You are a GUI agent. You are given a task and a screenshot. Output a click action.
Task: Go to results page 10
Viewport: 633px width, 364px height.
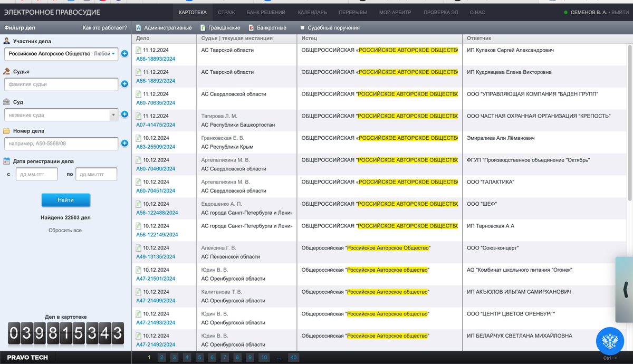point(264,358)
